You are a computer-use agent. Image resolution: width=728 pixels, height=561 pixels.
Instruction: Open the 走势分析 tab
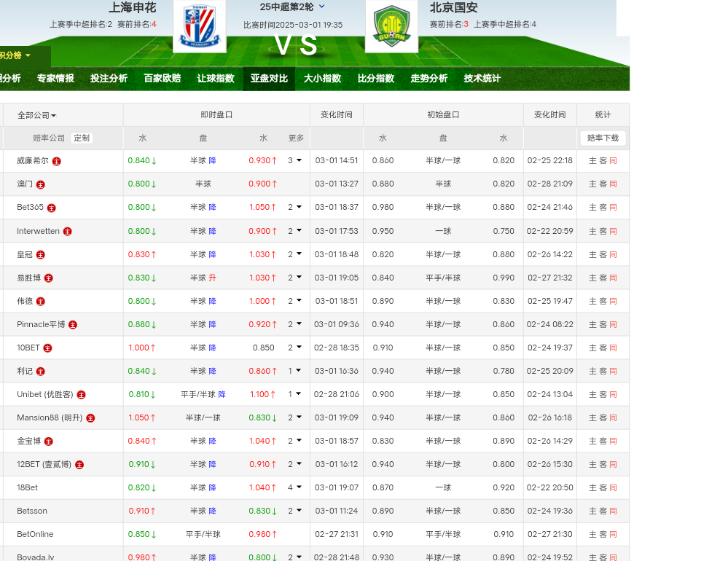click(x=429, y=79)
